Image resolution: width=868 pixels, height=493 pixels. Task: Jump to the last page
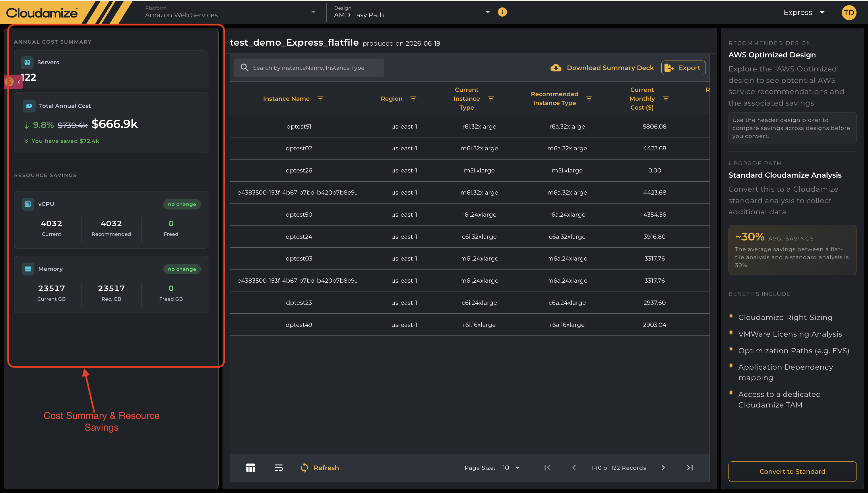690,468
